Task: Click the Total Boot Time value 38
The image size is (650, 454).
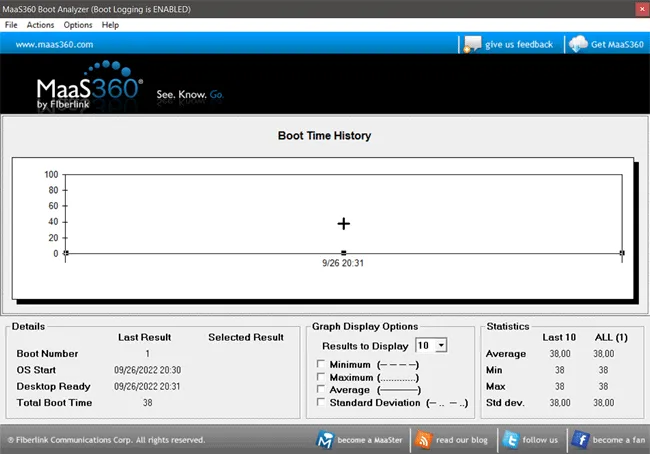Action: (x=148, y=403)
